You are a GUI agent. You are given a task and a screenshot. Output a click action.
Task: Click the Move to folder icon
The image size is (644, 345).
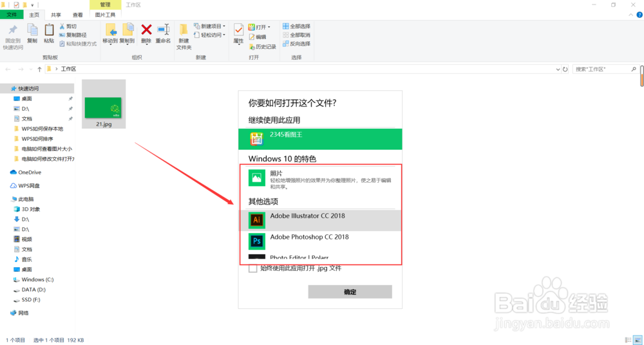coord(110,30)
